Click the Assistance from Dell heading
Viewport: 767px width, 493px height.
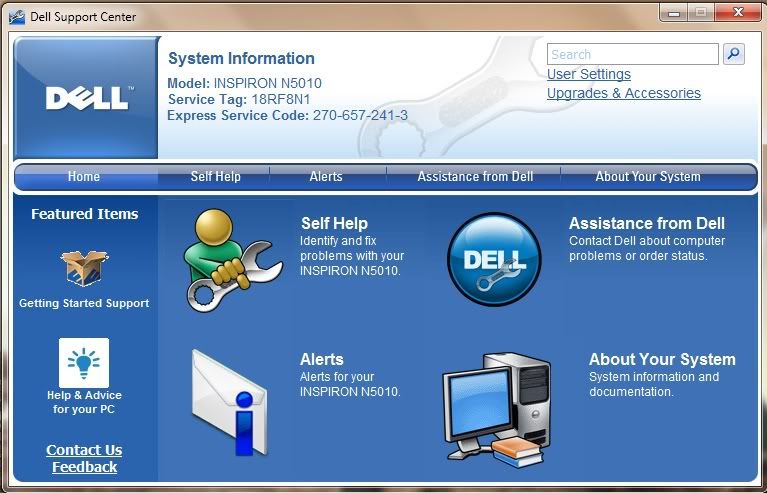647,224
